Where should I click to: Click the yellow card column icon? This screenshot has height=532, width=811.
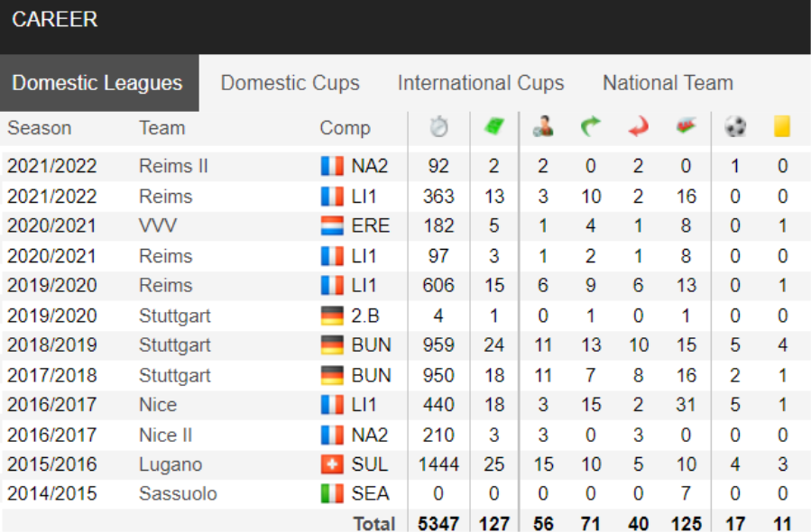[x=782, y=126]
